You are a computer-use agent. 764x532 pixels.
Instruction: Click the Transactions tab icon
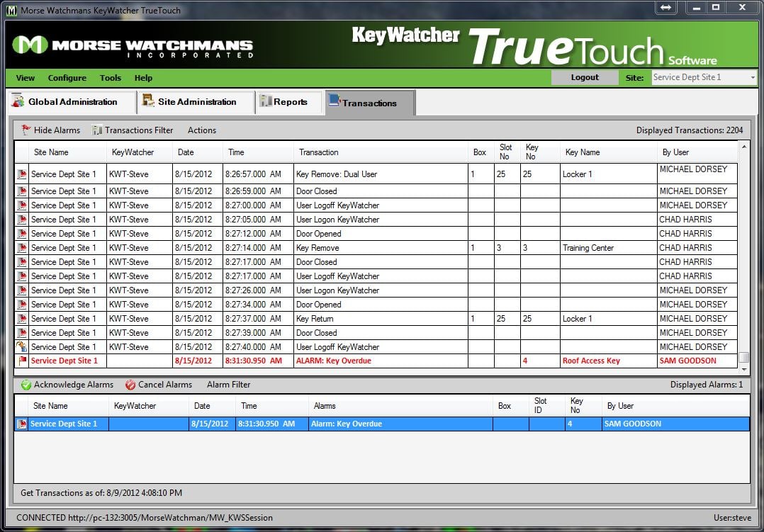click(335, 101)
